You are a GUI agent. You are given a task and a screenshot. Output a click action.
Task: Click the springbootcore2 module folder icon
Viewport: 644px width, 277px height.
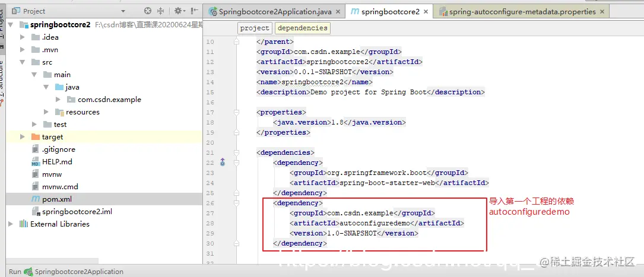(23, 25)
